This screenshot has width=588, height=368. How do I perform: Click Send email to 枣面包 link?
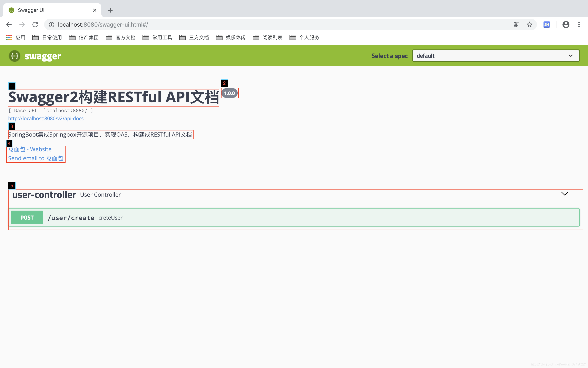point(36,158)
